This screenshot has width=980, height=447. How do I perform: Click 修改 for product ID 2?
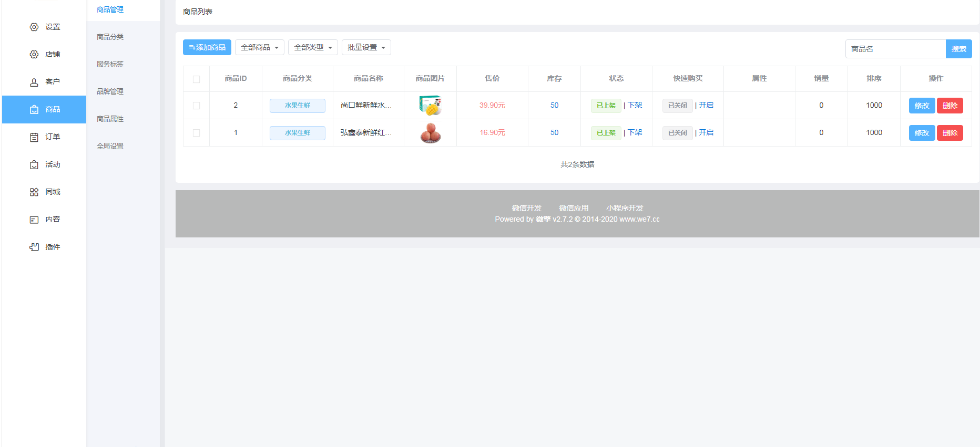click(922, 106)
